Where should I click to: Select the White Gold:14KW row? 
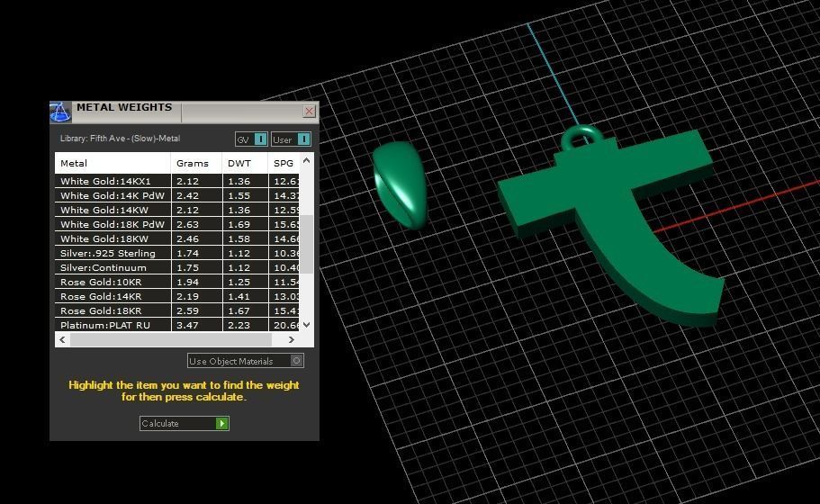177,210
